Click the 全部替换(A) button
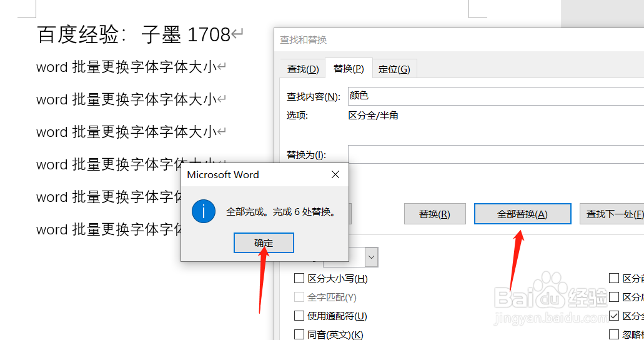Screen dimensions: 644x340 pyautogui.click(x=522, y=214)
